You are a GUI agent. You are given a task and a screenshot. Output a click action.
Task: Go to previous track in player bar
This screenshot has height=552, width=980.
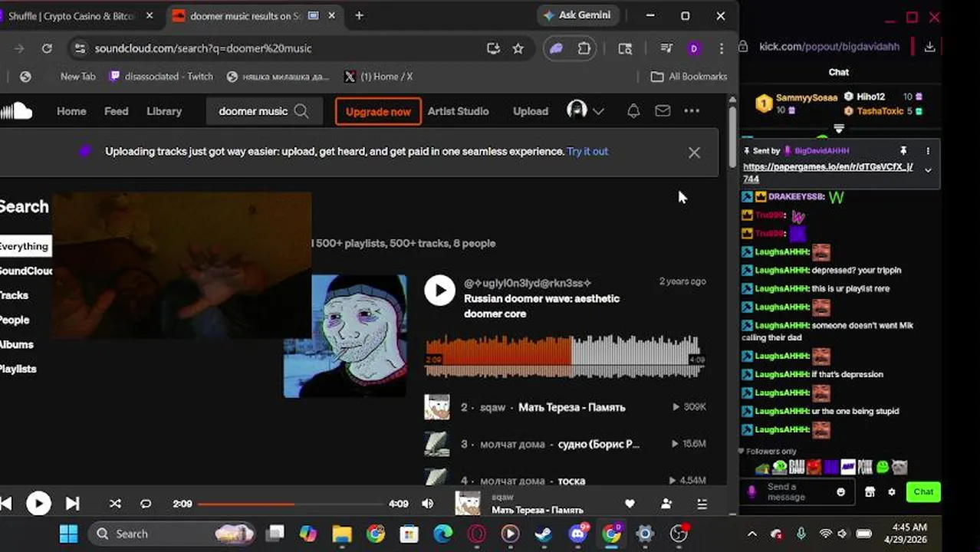point(6,504)
